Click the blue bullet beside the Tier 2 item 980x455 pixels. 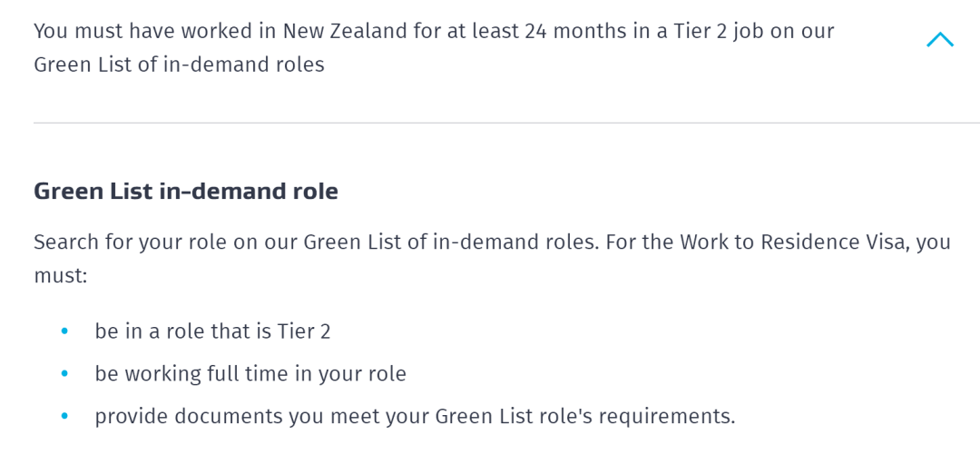click(64, 331)
